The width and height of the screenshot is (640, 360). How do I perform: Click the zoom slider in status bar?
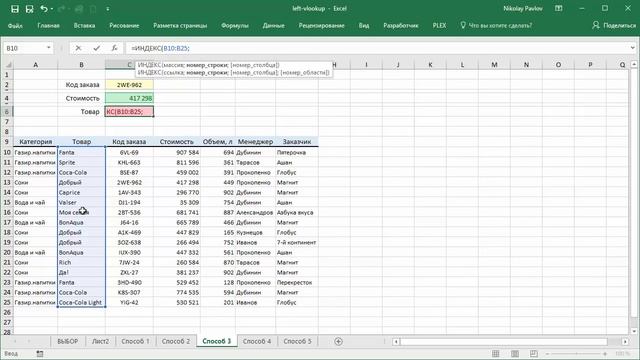click(x=576, y=354)
